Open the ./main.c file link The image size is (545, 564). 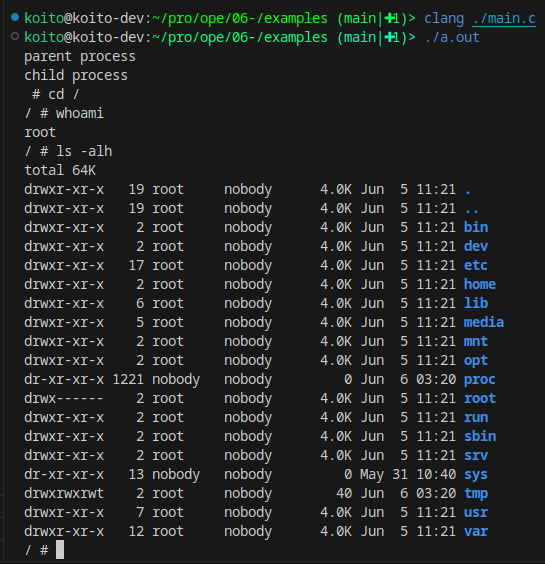coord(504,18)
